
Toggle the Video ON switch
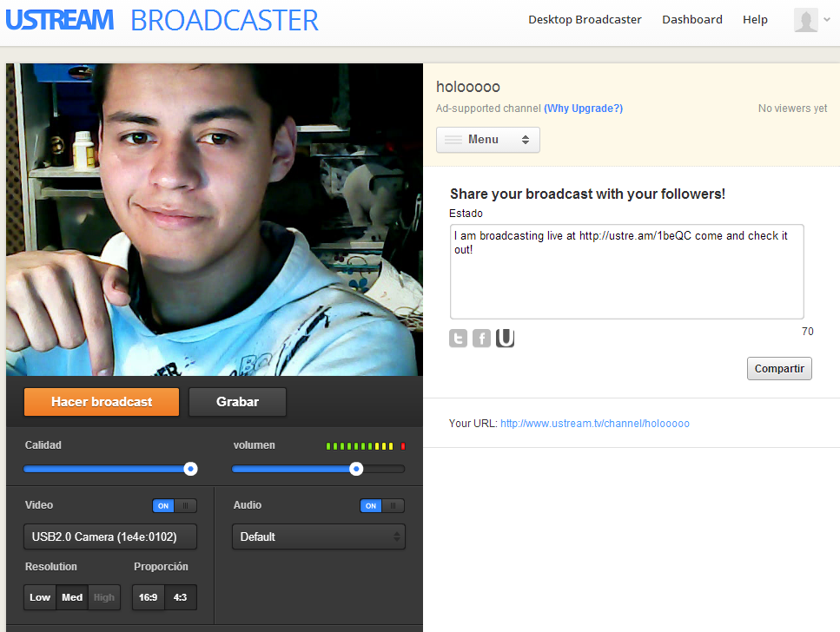[175, 505]
